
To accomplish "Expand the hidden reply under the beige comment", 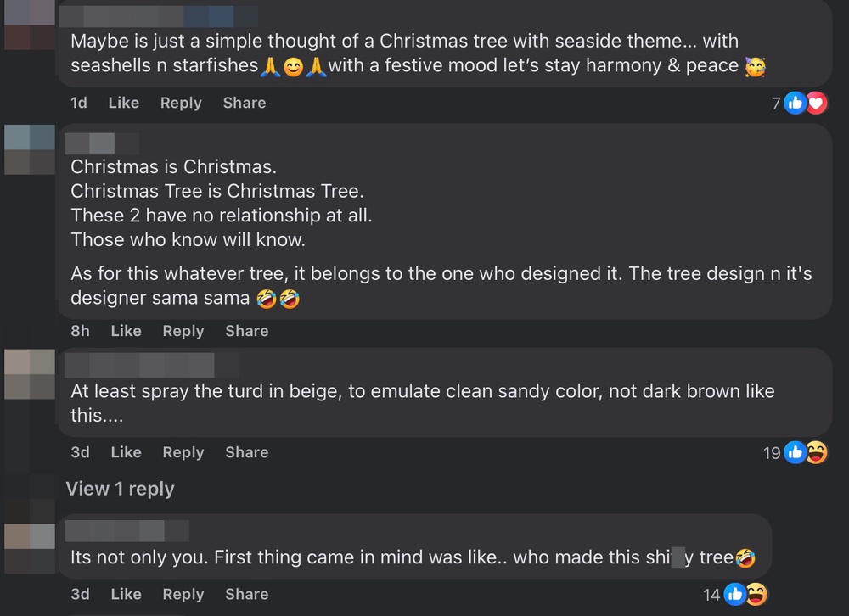I will tap(120, 489).
